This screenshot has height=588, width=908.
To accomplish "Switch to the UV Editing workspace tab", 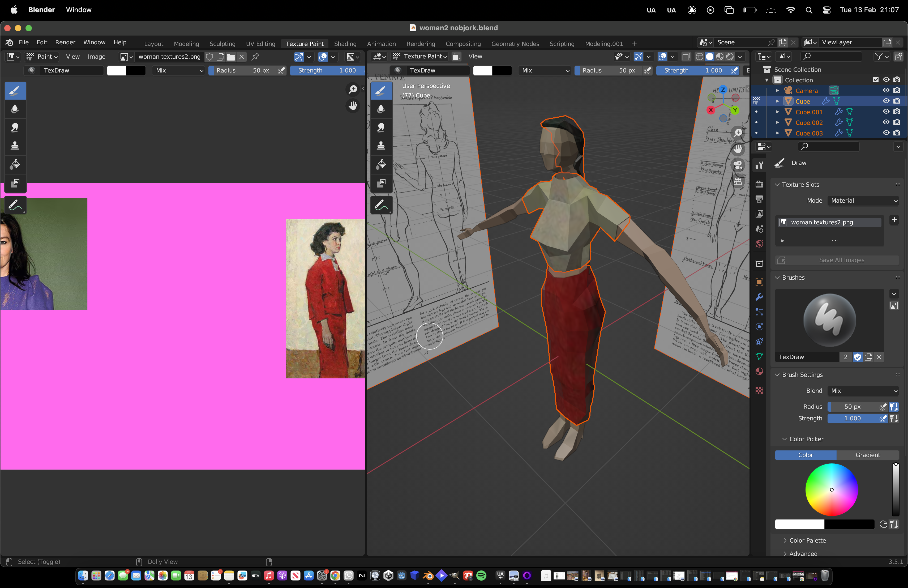I will click(x=260, y=44).
